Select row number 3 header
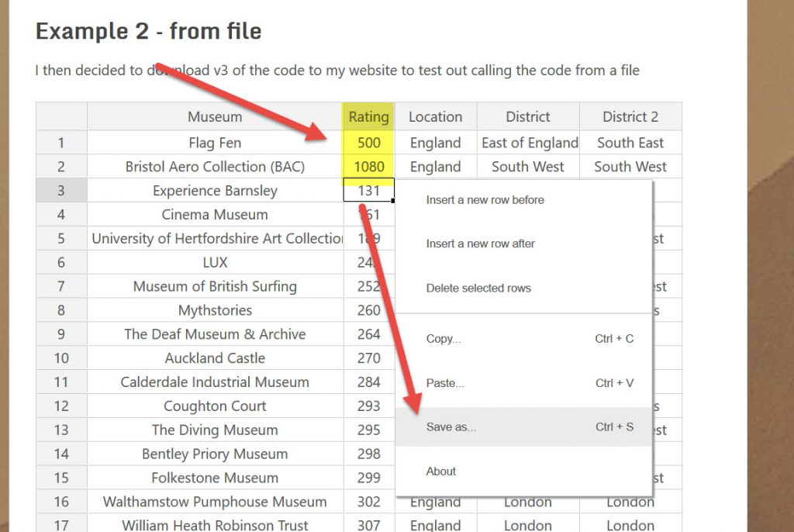Viewport: 794px width, 532px height. pyautogui.click(x=61, y=191)
